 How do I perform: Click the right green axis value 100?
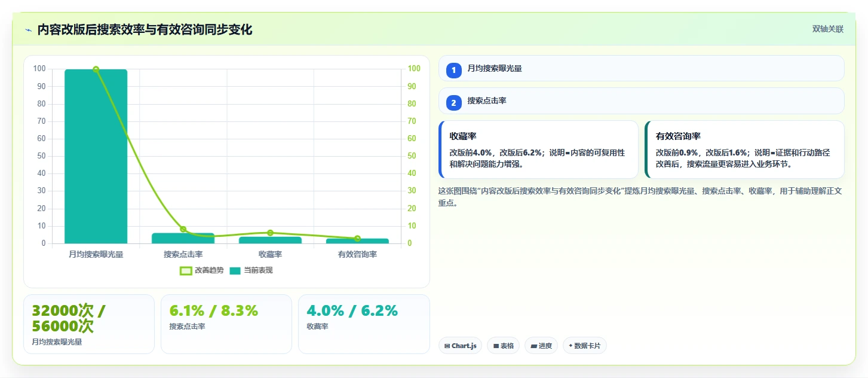tap(414, 69)
